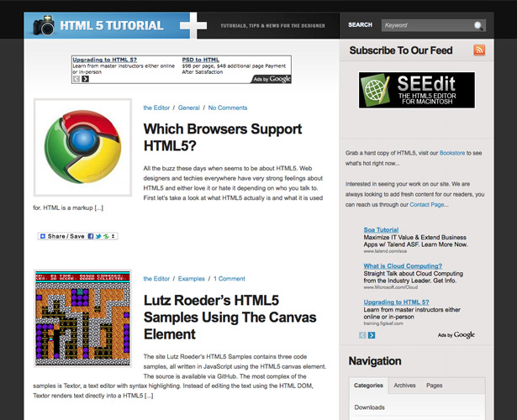This screenshot has width=517, height=420.
Task: Open the Examples category link
Action: (x=191, y=279)
